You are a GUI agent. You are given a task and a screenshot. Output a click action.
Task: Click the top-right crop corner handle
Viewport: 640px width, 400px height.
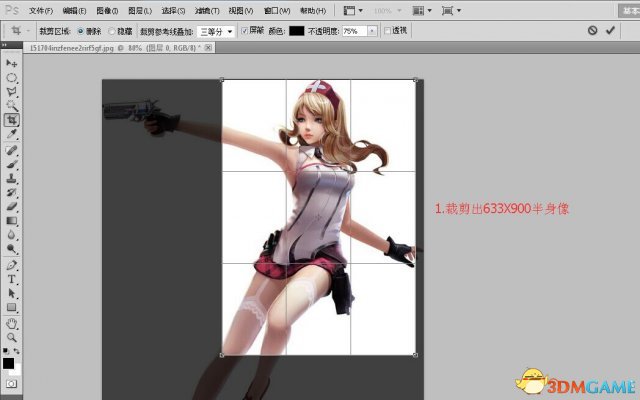416,80
